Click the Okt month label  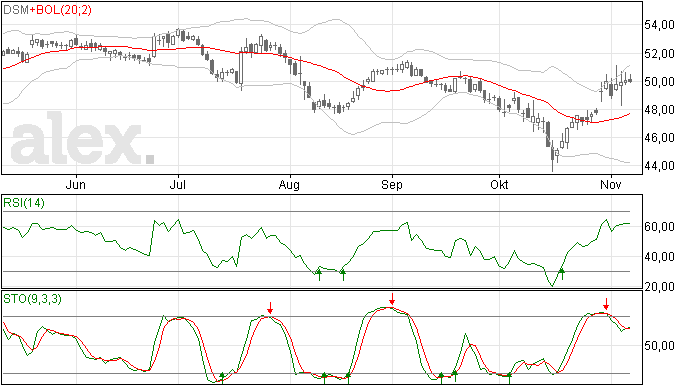[x=499, y=184]
